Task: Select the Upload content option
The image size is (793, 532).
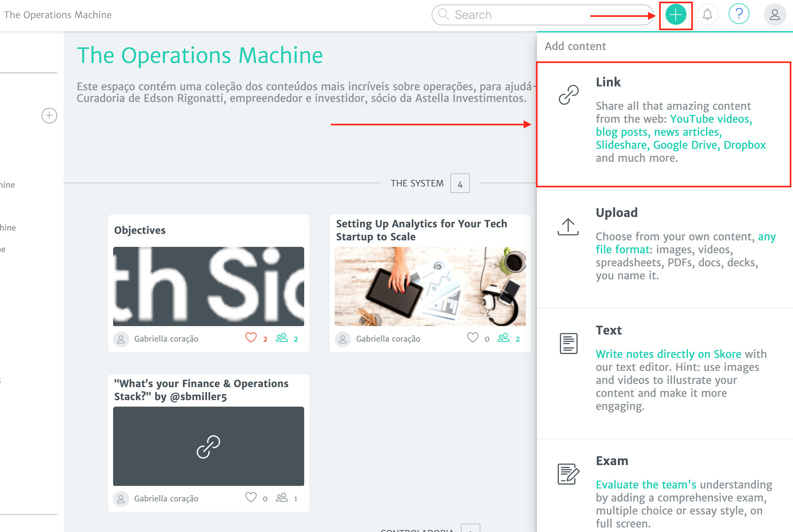Action: pyautogui.click(x=665, y=249)
